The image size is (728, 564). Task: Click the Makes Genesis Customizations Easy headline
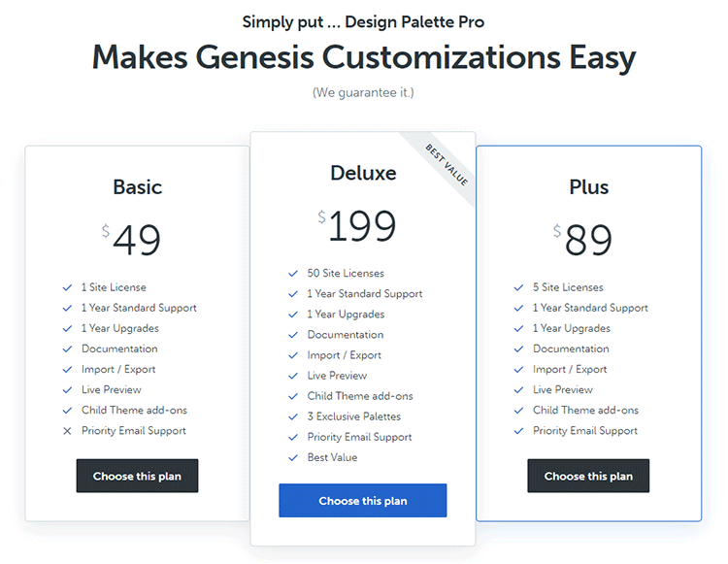pos(364,57)
